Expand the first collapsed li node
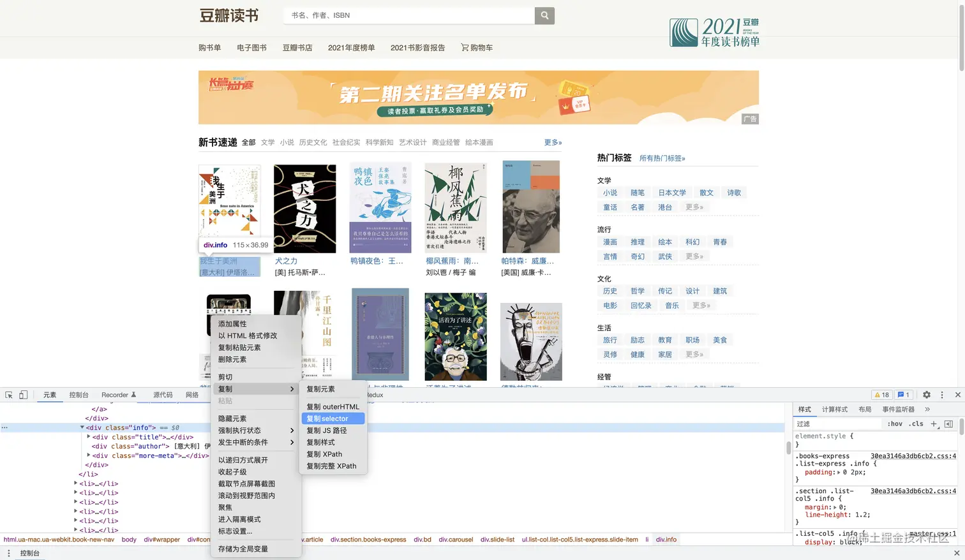This screenshot has width=965, height=560. point(76,483)
